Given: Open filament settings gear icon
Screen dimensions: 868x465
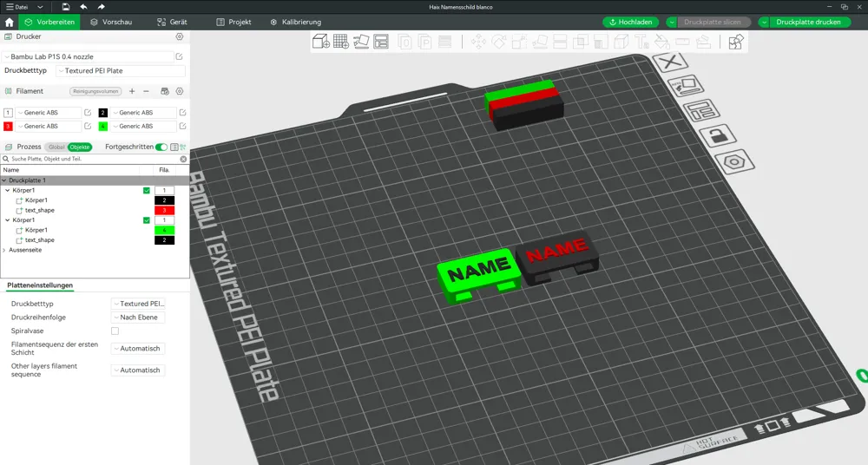Looking at the screenshot, I should click(x=180, y=91).
